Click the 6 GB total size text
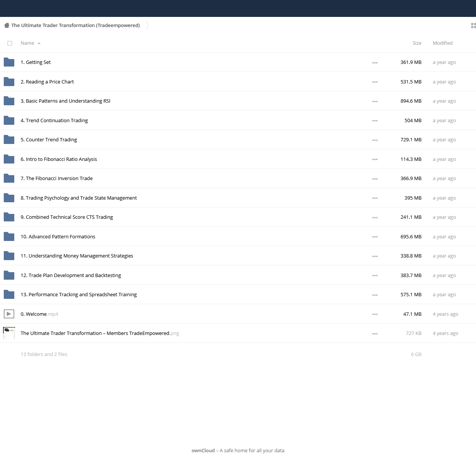Screen dimensions: 476x462 (416, 354)
